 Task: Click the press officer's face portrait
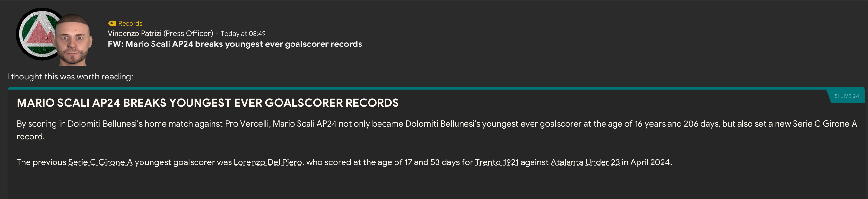click(74, 40)
